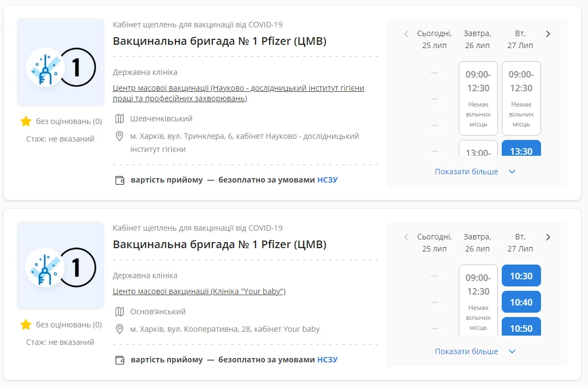Click previous-dates arrow in Your baby card
The width and height of the screenshot is (588, 387).
(x=406, y=237)
